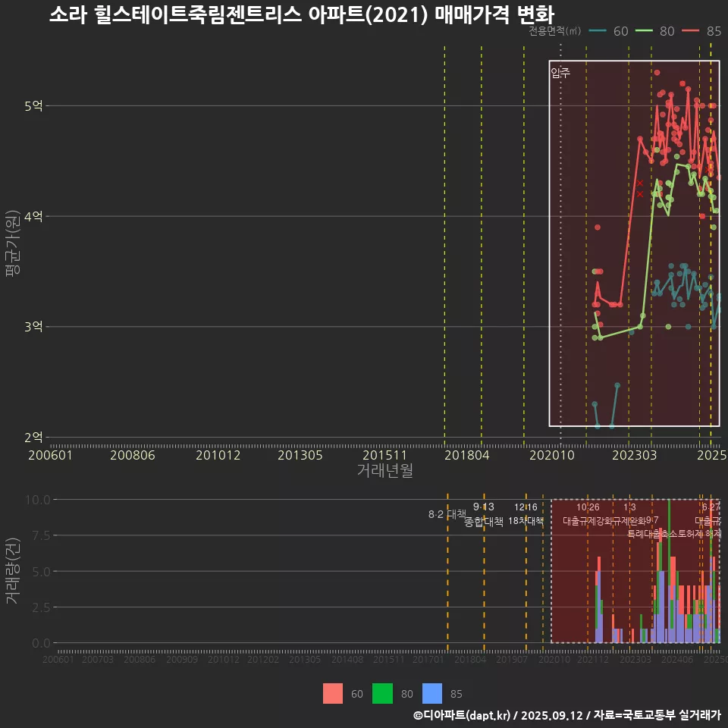The image size is (728, 728).
Task: Click '201701' on the volume chart x-axis
Action: pyautogui.click(x=428, y=659)
